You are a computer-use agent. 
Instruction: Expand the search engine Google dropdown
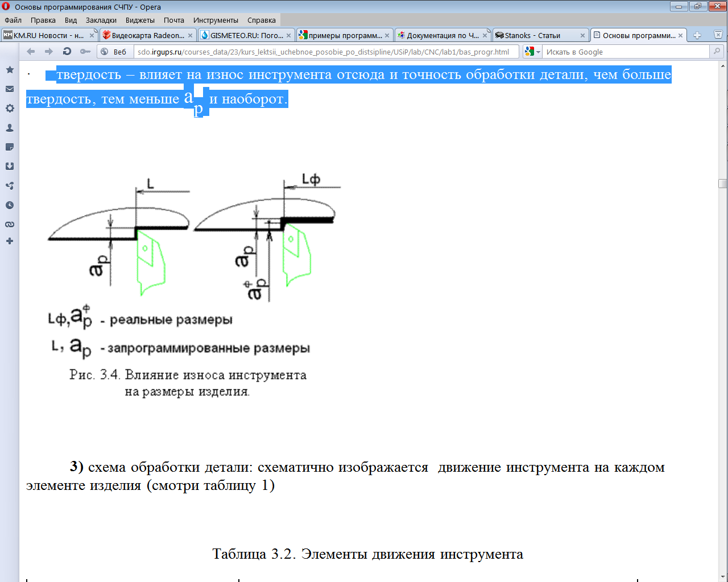click(x=533, y=52)
